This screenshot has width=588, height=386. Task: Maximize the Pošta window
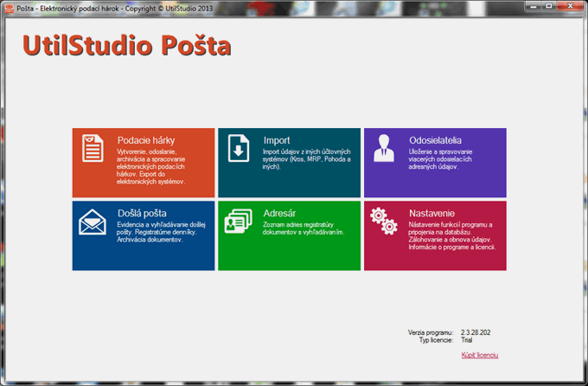(x=548, y=6)
